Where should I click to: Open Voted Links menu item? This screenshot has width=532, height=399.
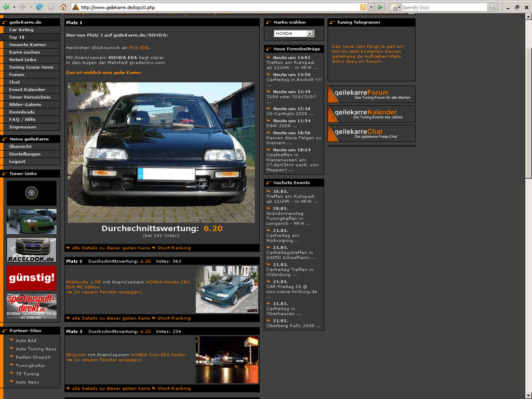22,60
